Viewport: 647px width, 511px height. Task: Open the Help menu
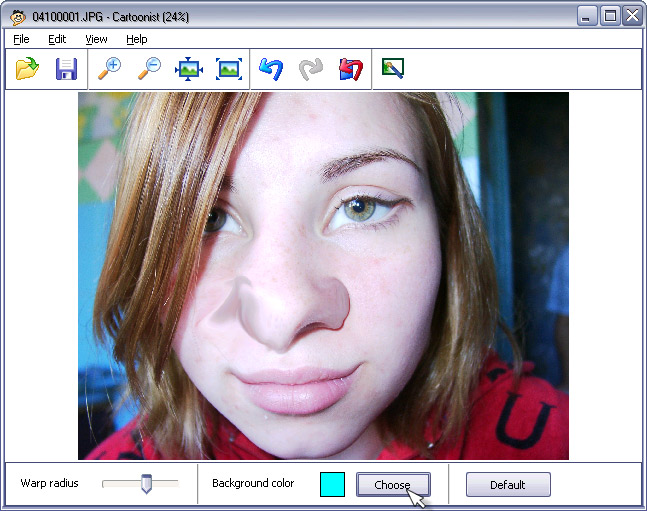coord(137,39)
